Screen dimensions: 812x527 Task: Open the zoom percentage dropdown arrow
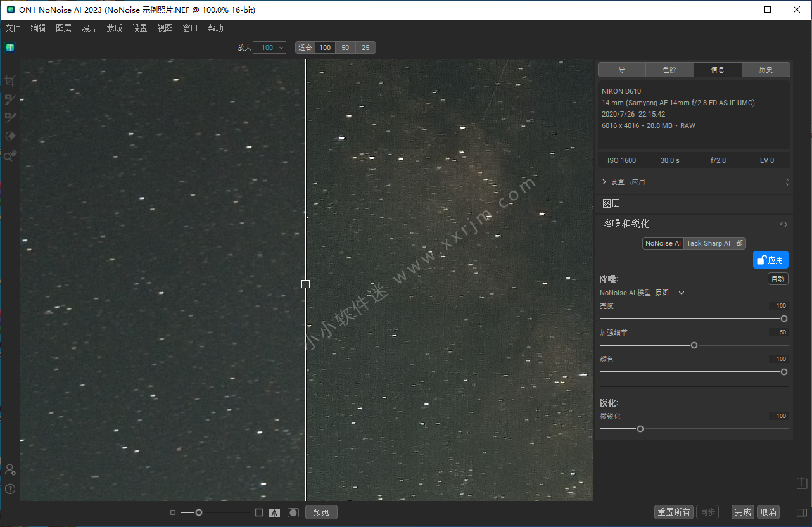(x=281, y=48)
